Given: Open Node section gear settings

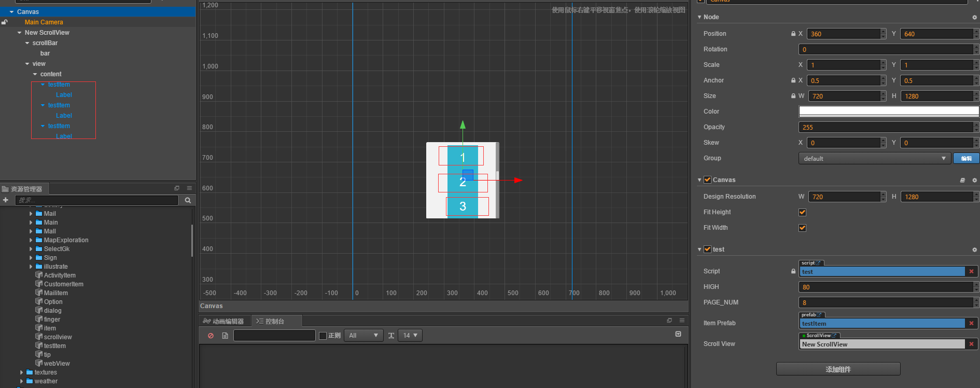Looking at the screenshot, I should tap(974, 17).
